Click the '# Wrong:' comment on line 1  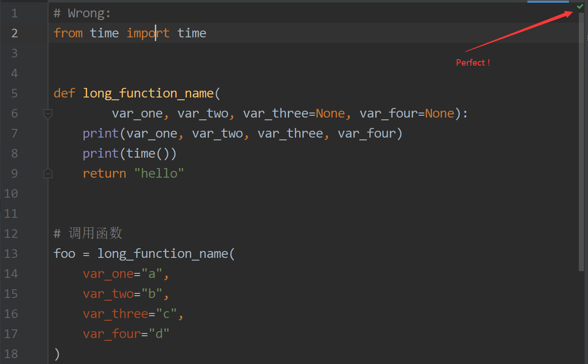(82, 13)
